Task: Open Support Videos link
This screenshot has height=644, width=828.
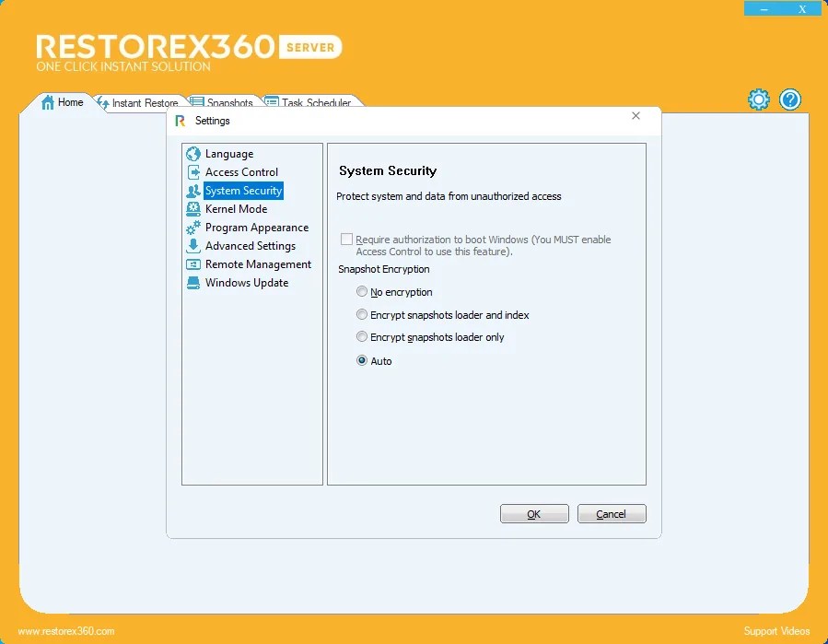Action: 776,631
